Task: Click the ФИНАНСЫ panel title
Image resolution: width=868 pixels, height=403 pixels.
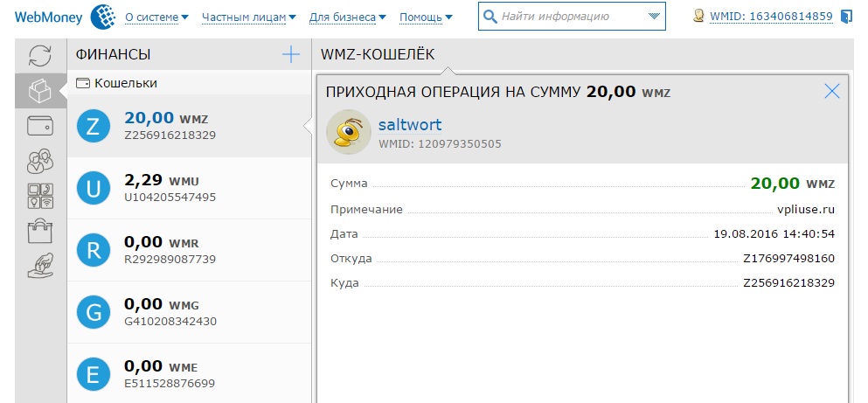Action: [x=113, y=54]
